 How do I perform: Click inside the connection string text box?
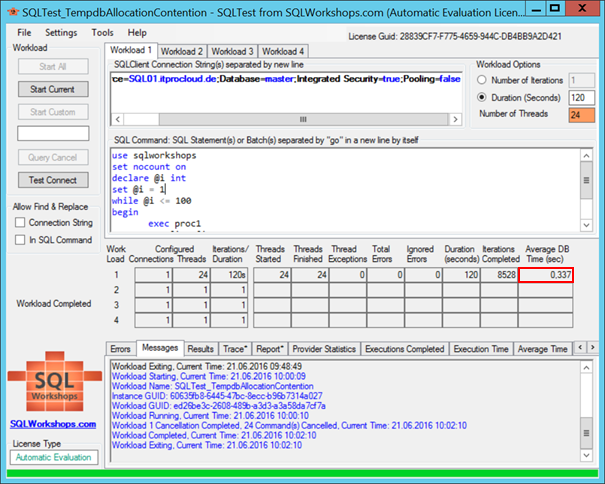(286, 93)
